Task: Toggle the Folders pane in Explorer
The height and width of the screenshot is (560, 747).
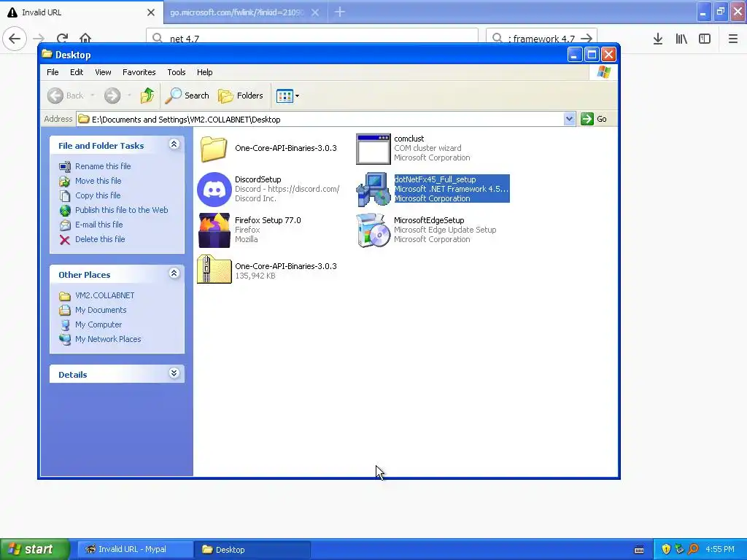Action: coord(241,96)
